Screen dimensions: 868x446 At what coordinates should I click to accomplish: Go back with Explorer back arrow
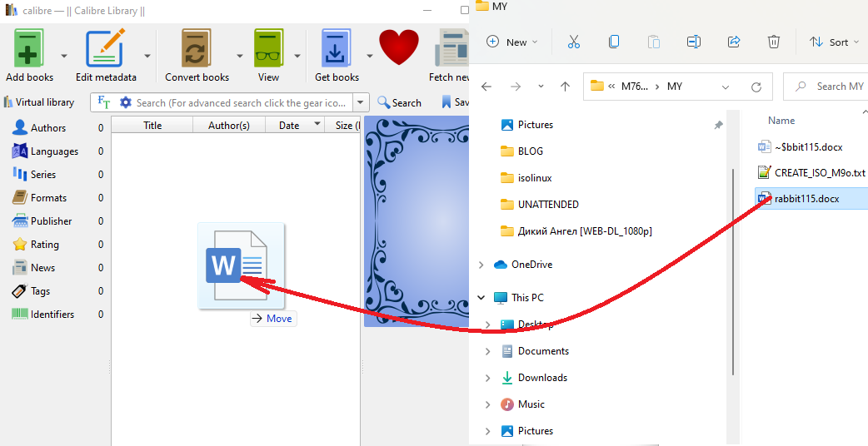[486, 87]
